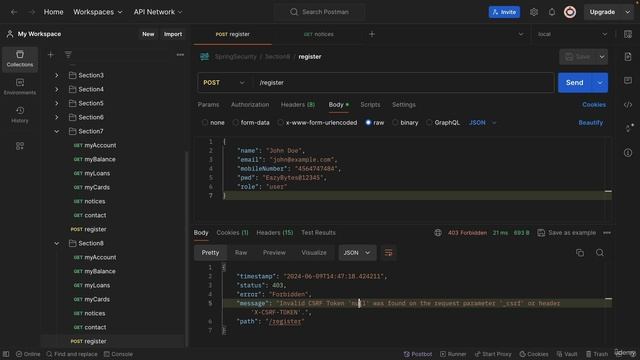Open the user avatar menu
640x360 pixels.
click(x=570, y=12)
